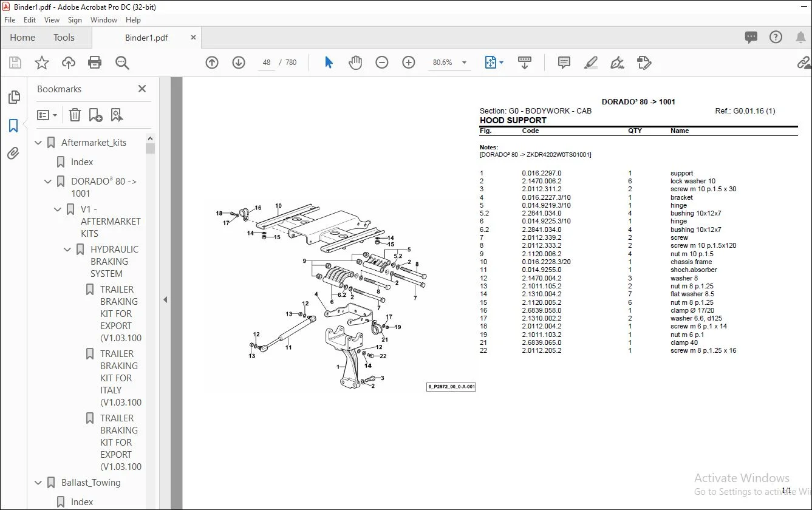Click the HOOD SUPPORT heading text
Screen dimensions: 812x510
pyautogui.click(x=513, y=120)
